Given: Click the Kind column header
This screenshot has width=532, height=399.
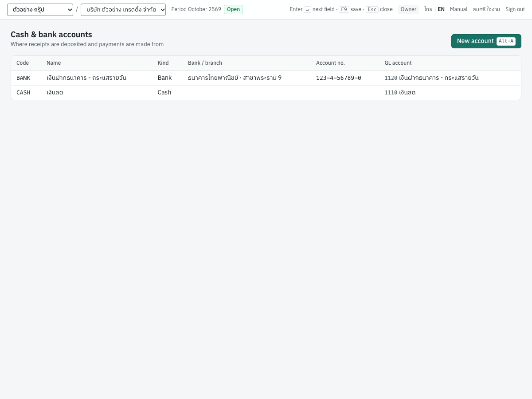Looking at the screenshot, I should click(163, 63).
